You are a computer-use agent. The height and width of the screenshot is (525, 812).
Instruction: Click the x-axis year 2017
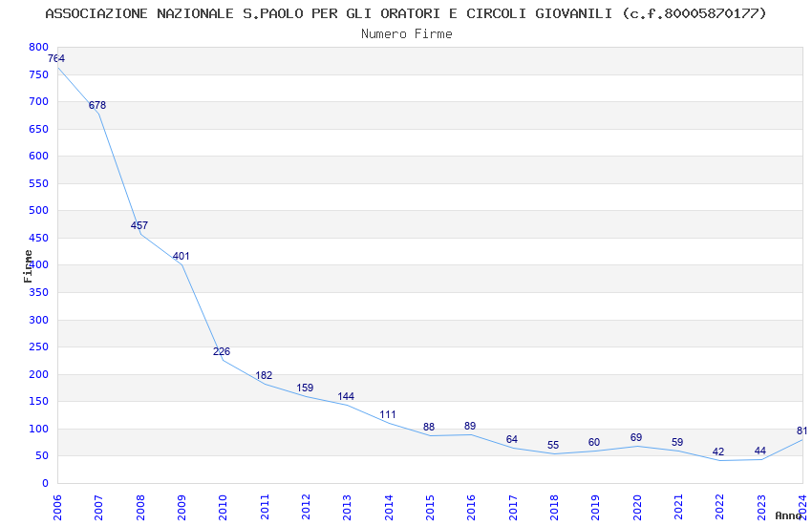click(513, 508)
